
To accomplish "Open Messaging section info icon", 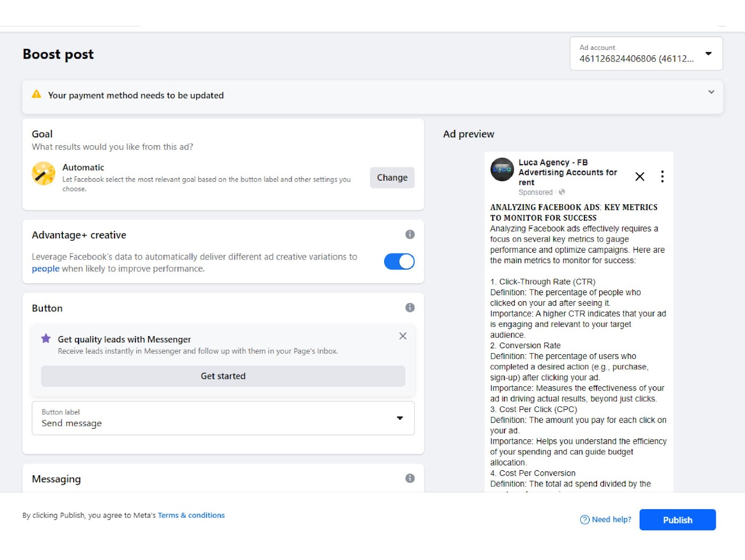I will click(410, 479).
